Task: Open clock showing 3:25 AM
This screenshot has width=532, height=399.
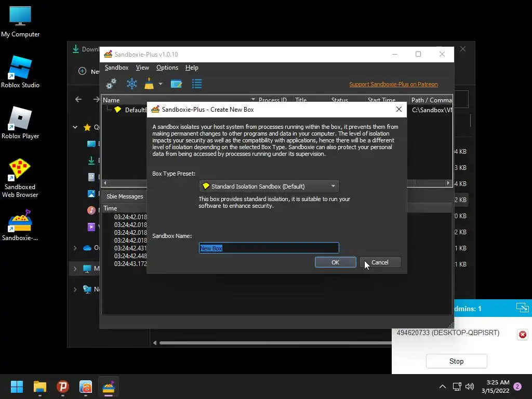Action: (x=495, y=387)
